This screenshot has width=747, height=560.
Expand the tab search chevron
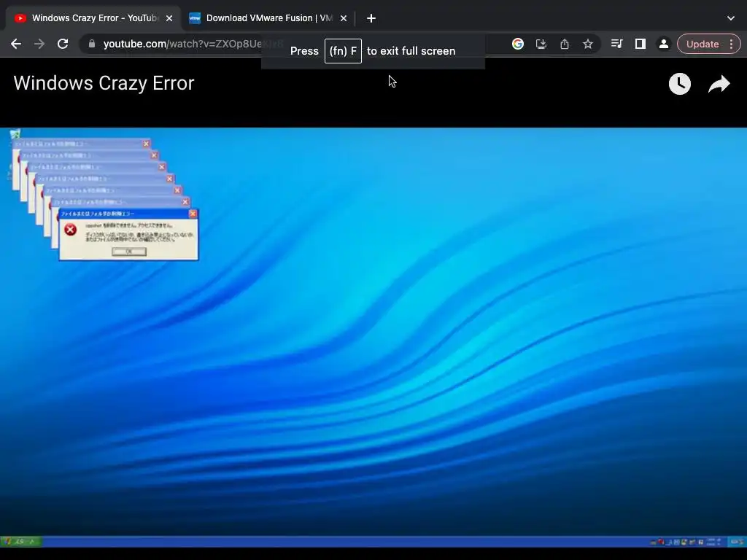pyautogui.click(x=731, y=18)
